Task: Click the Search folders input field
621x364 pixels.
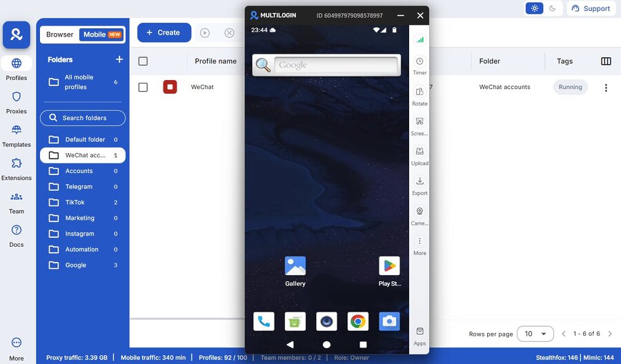Action: [x=83, y=118]
